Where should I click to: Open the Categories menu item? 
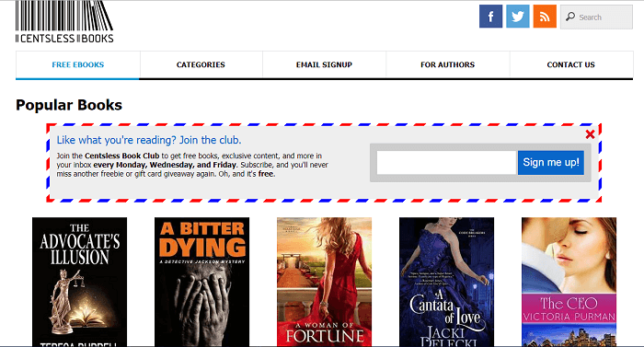(x=201, y=65)
